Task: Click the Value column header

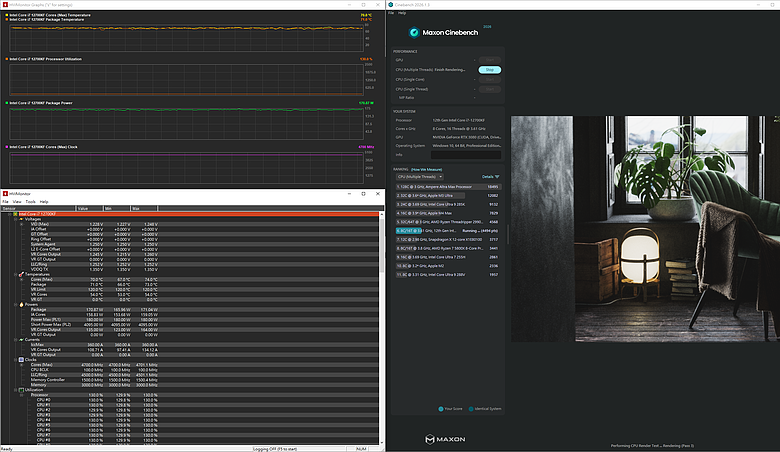Action: coord(89,208)
